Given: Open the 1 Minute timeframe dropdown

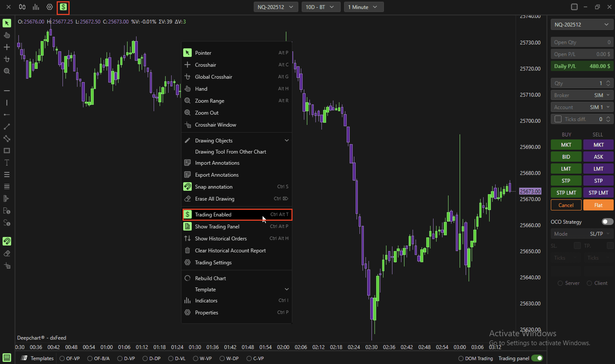Looking at the screenshot, I should click(363, 7).
